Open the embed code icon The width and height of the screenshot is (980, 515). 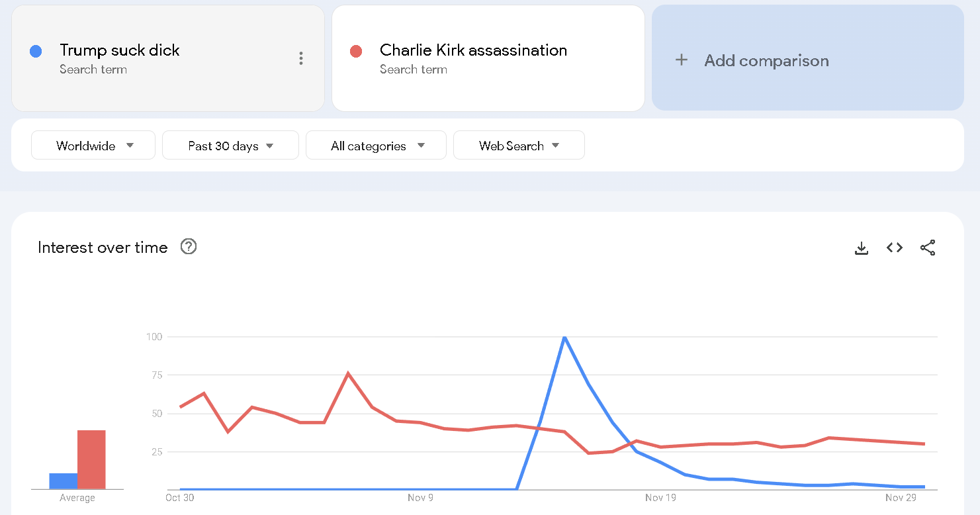(895, 248)
